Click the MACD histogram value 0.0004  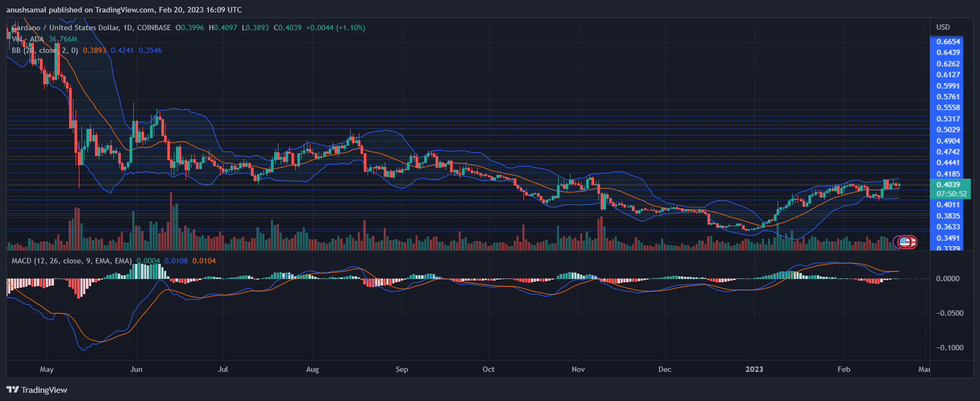148,261
